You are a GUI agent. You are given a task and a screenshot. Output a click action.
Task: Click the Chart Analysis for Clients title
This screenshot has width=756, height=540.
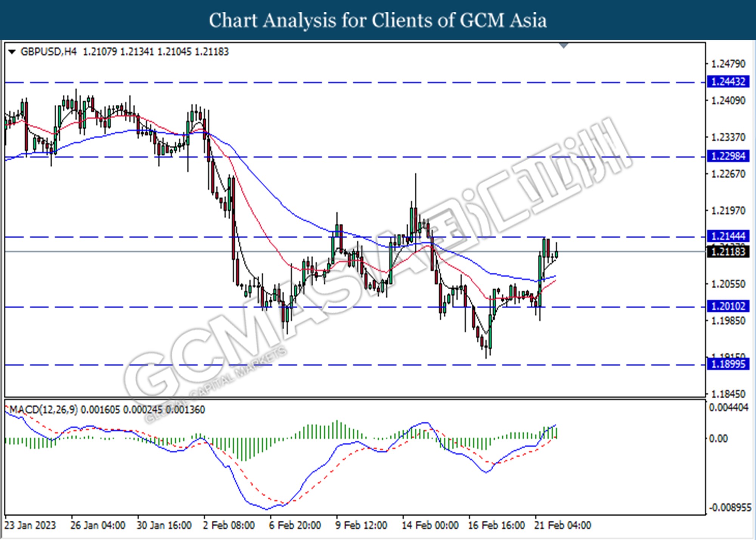(378, 20)
